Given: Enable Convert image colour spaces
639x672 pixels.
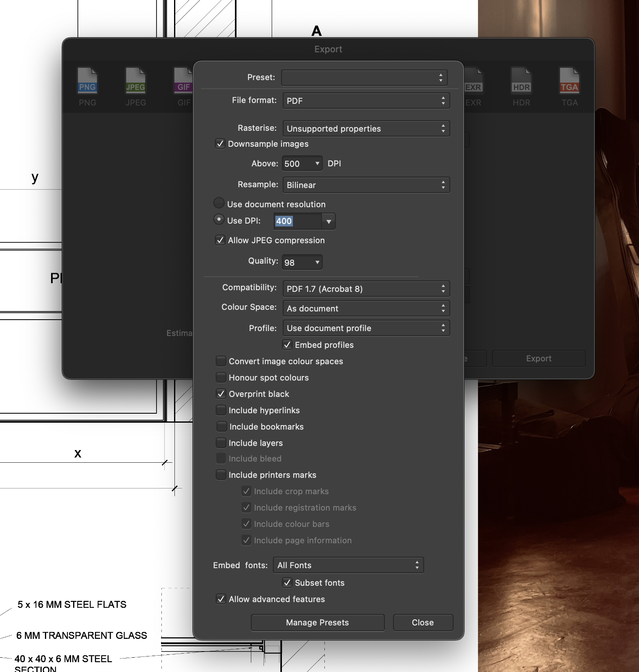Looking at the screenshot, I should pyautogui.click(x=221, y=361).
